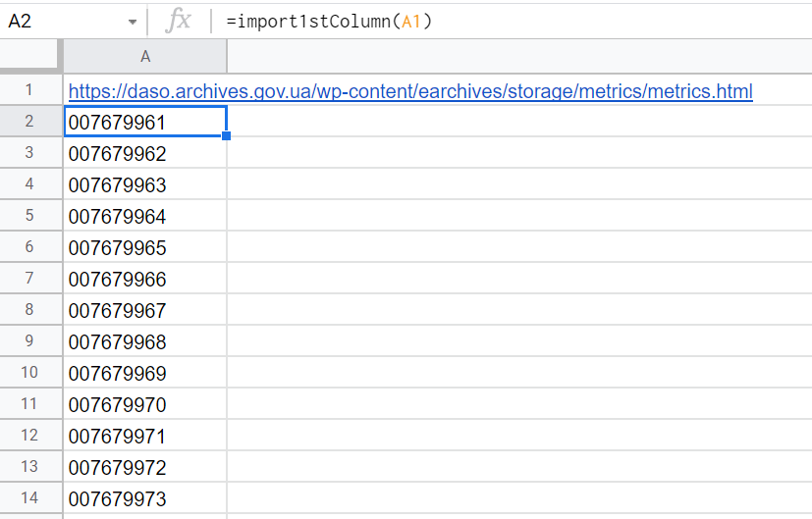Click cell containing 007679973

145,498
